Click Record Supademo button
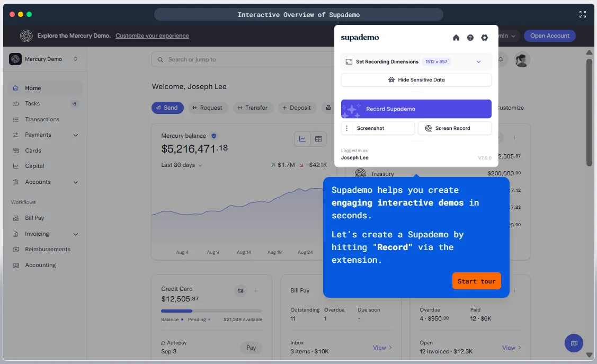This screenshot has width=597, height=364. tap(416, 109)
